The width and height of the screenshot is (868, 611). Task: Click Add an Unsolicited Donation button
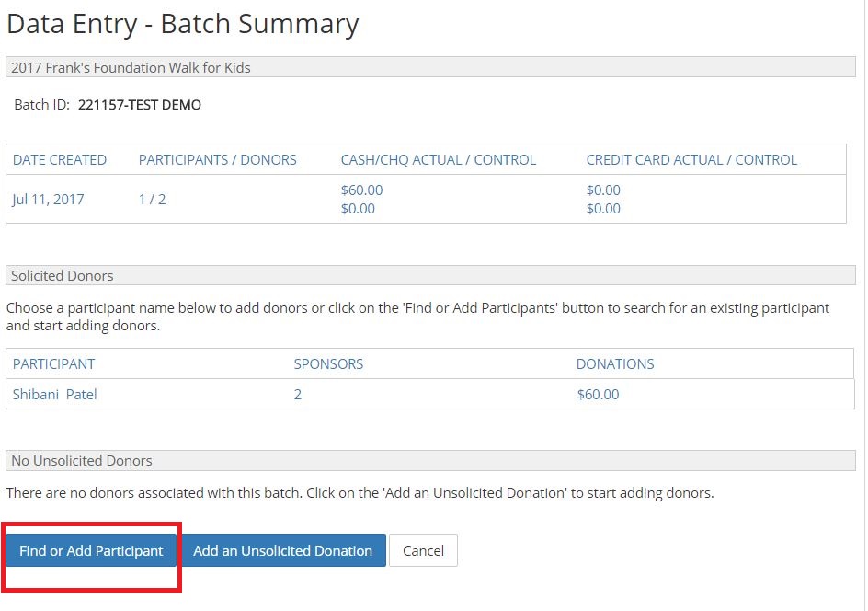(283, 550)
